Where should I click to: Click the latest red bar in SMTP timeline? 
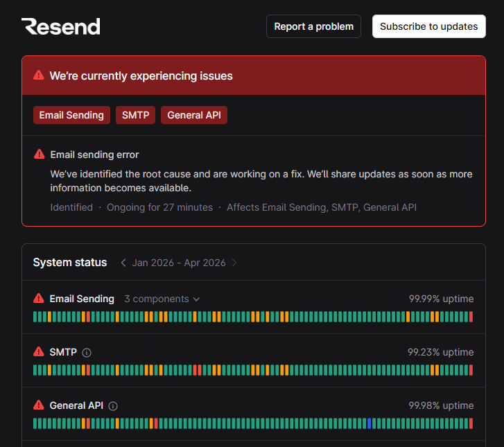tap(471, 370)
